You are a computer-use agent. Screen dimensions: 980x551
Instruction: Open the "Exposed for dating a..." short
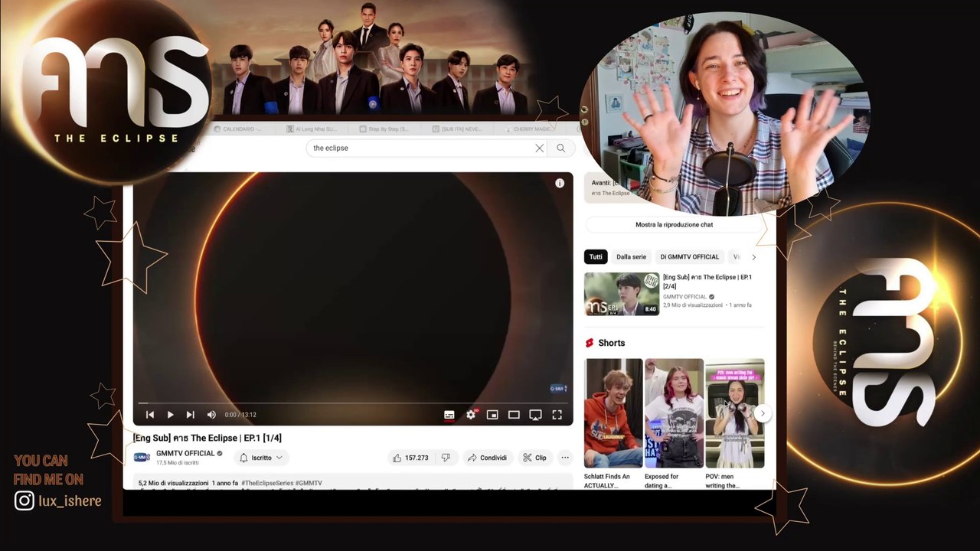coord(674,413)
